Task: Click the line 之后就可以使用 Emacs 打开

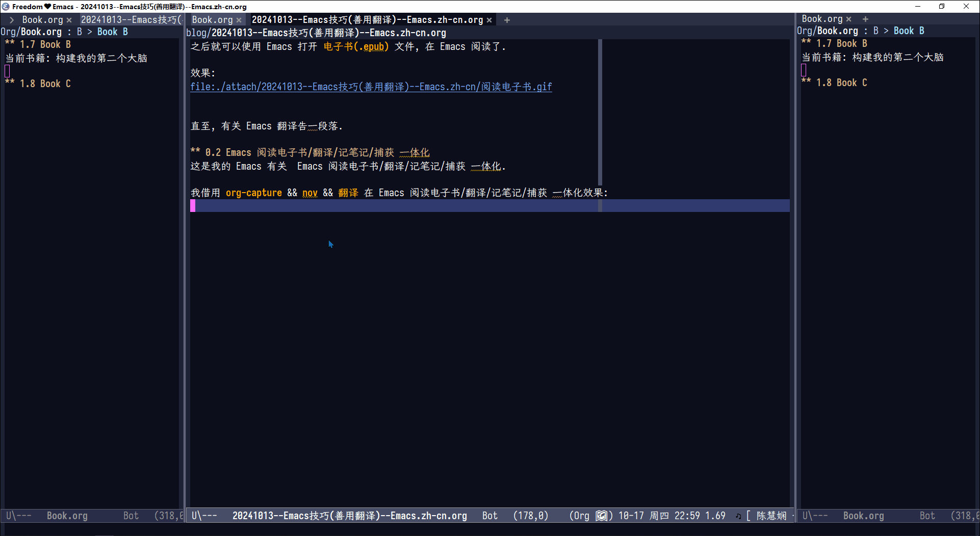Action: pos(348,47)
